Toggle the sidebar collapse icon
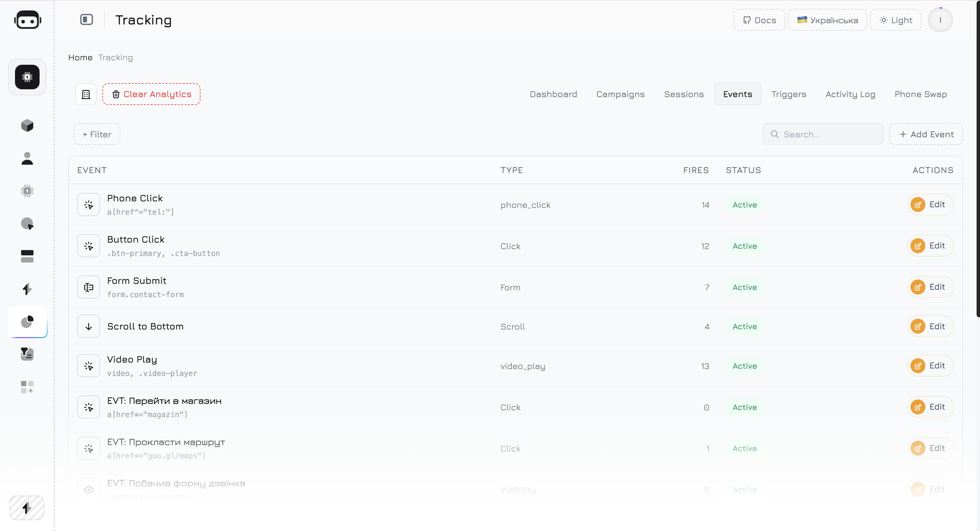Screen dimensions: 980x531 [x=86, y=20]
